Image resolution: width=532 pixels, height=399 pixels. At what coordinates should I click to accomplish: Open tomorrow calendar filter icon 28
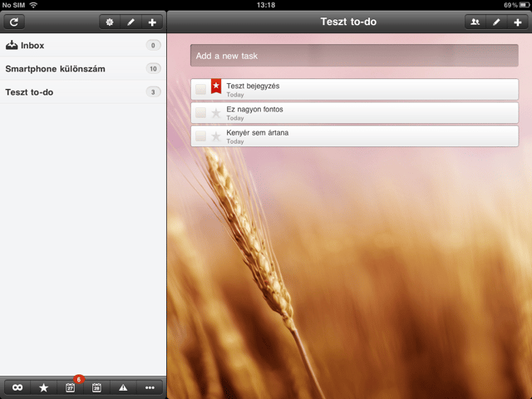tap(96, 387)
